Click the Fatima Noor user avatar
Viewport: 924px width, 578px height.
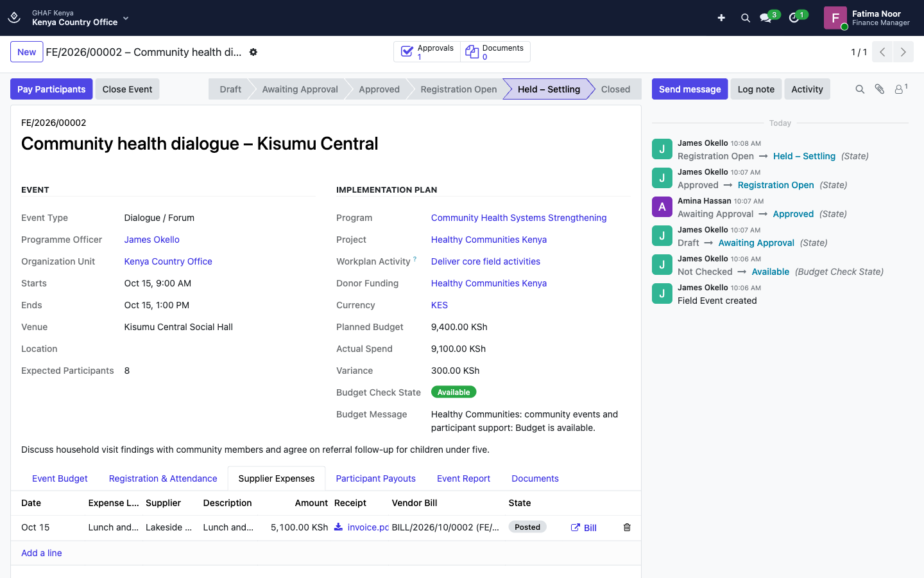pyautogui.click(x=835, y=18)
